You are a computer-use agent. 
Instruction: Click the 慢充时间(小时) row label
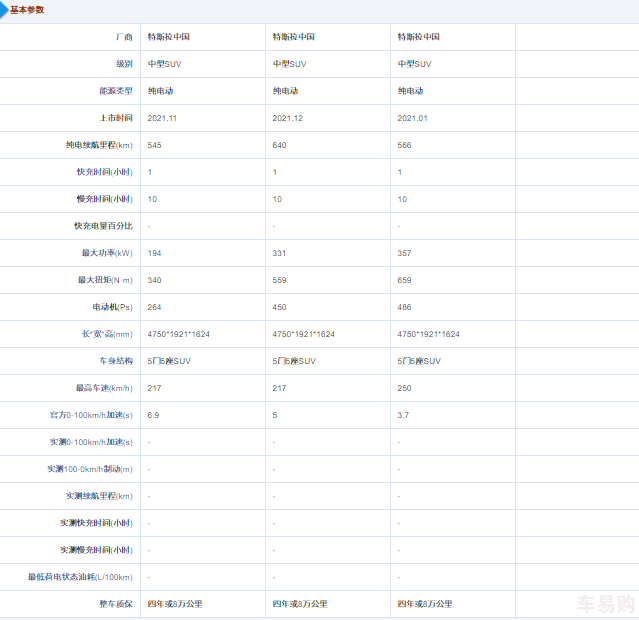click(x=105, y=199)
